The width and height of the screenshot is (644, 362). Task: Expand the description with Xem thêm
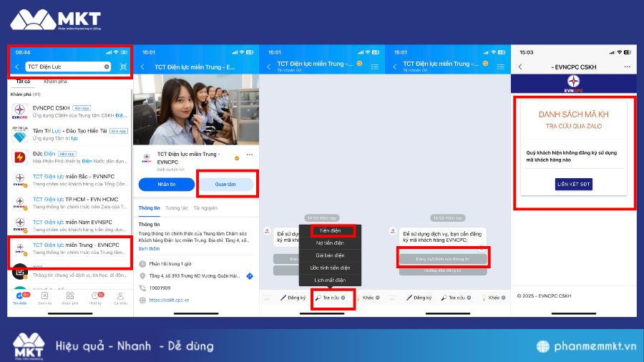coord(149,249)
